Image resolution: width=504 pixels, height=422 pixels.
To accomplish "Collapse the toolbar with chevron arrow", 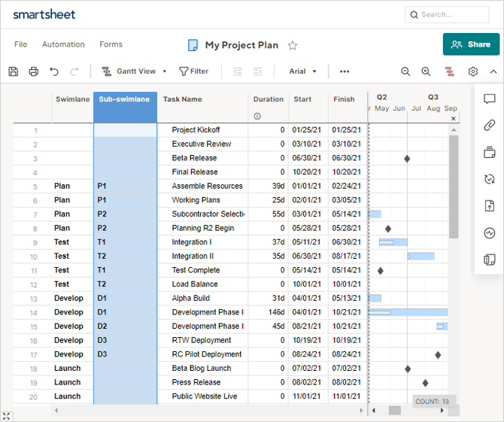I will (493, 71).
